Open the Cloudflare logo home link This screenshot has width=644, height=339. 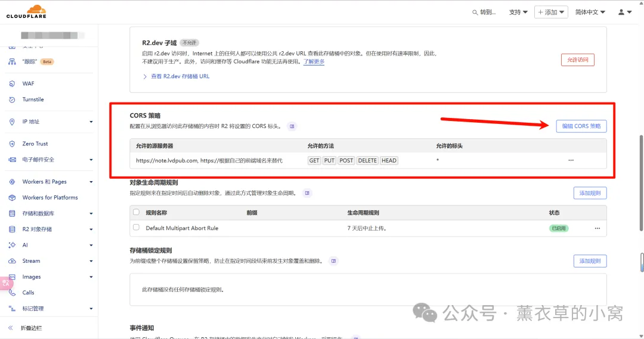(26, 11)
